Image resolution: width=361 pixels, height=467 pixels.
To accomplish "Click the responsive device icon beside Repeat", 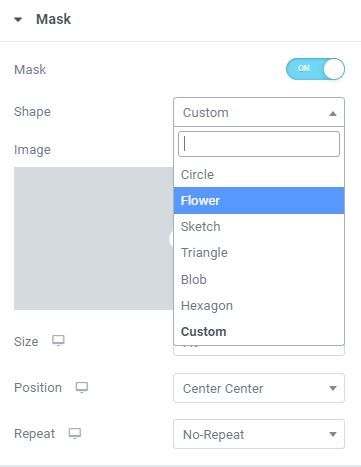I will tap(75, 433).
